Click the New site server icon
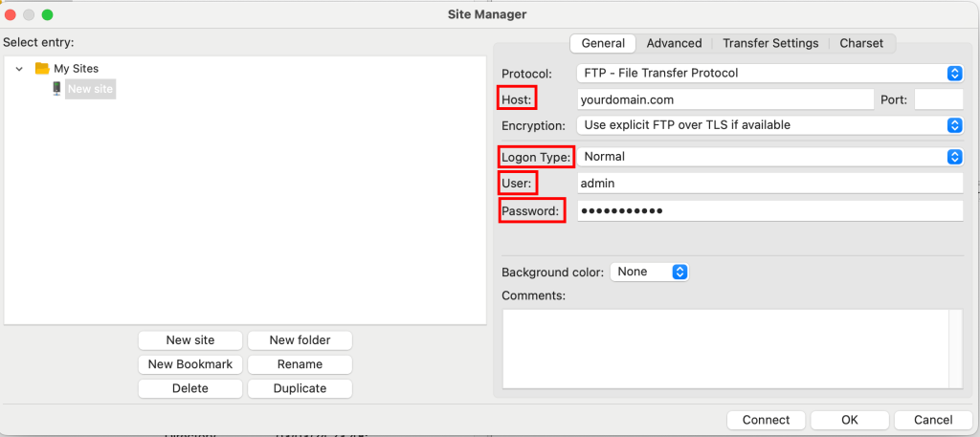The width and height of the screenshot is (980, 437). [x=56, y=89]
